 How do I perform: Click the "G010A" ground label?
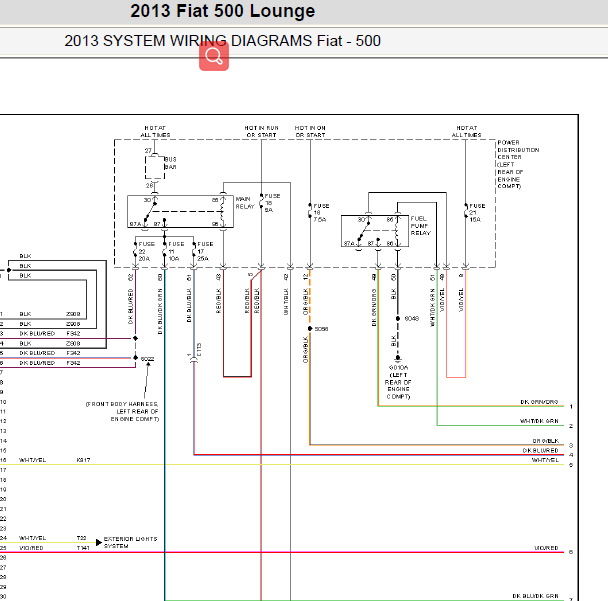tap(398, 368)
